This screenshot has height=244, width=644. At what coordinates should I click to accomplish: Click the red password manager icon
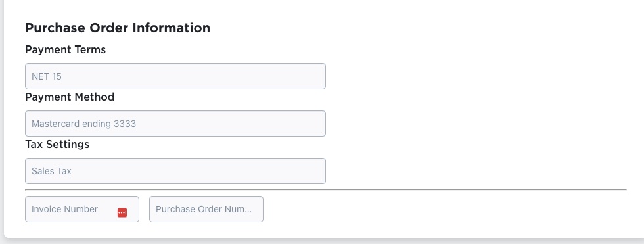[x=122, y=212]
